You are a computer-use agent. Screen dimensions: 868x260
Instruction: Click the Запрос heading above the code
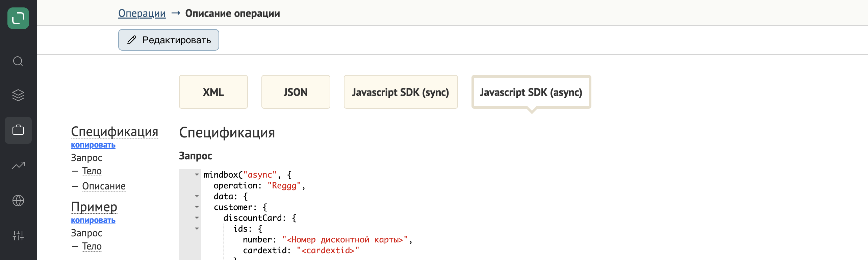coord(196,156)
